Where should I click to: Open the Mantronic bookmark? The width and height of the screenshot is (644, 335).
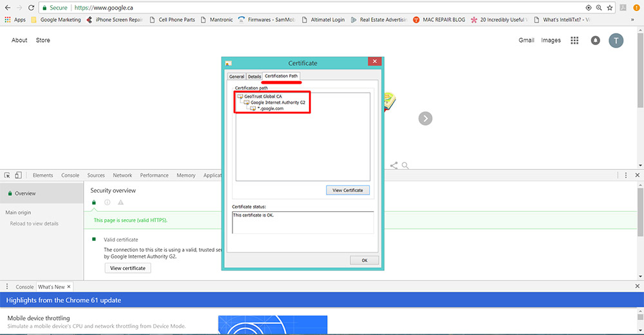click(x=217, y=20)
